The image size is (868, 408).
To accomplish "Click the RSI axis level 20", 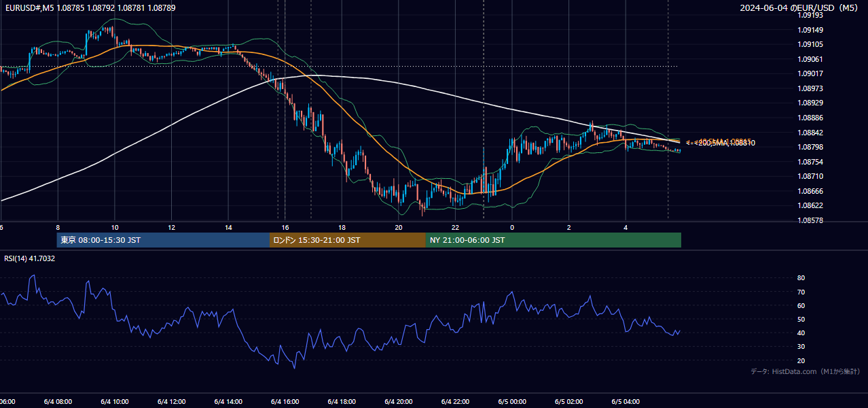I will click(x=801, y=360).
